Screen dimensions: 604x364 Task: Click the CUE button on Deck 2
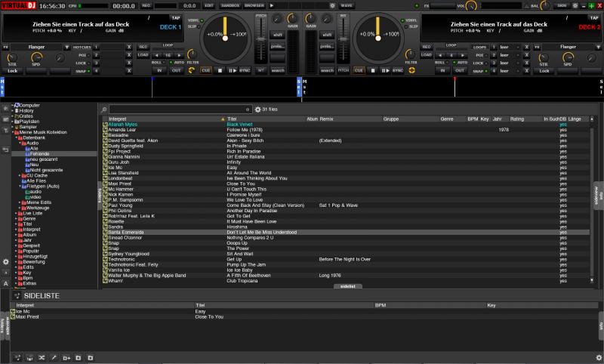pos(359,70)
